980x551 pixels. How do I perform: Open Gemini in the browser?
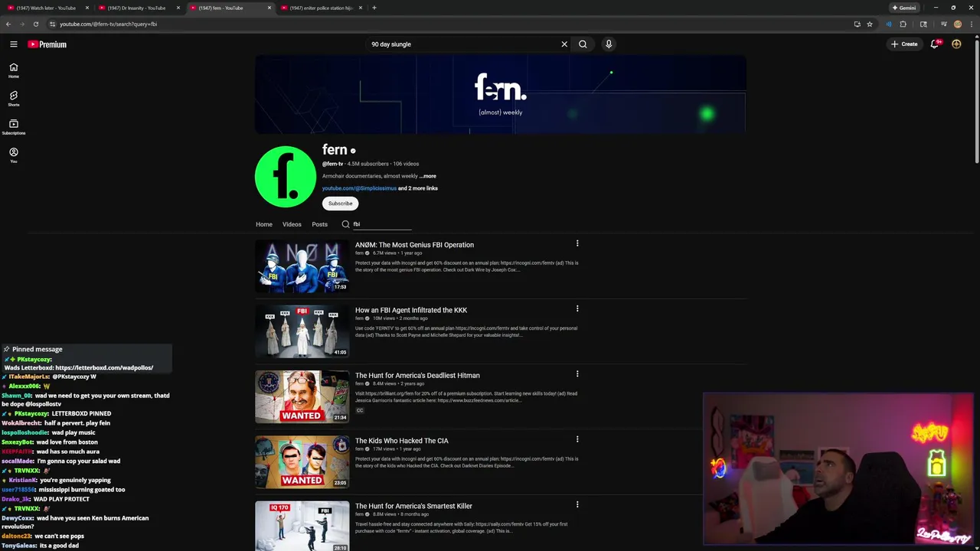pos(904,8)
